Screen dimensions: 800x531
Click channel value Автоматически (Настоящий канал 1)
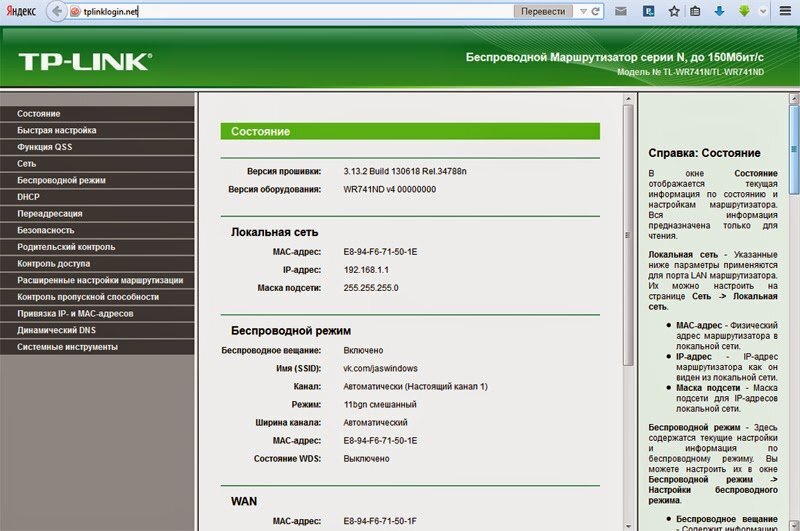coord(415,387)
